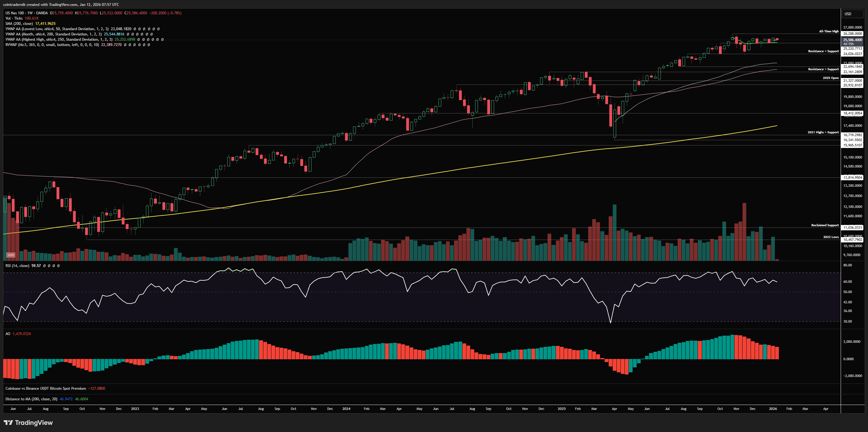868x432 pixels.
Task: Select Distance to MA indicator legend
Action: coord(31,399)
